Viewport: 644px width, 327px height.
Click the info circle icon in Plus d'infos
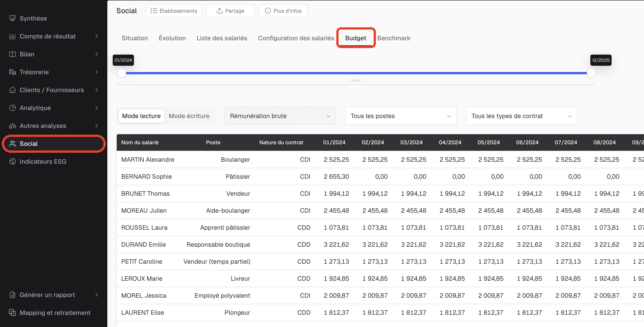[x=268, y=11]
